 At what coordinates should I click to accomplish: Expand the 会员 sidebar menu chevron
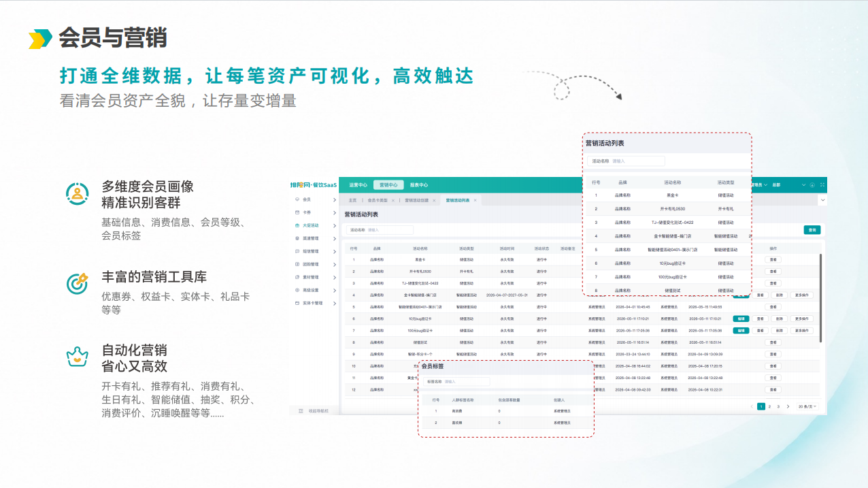click(x=335, y=199)
